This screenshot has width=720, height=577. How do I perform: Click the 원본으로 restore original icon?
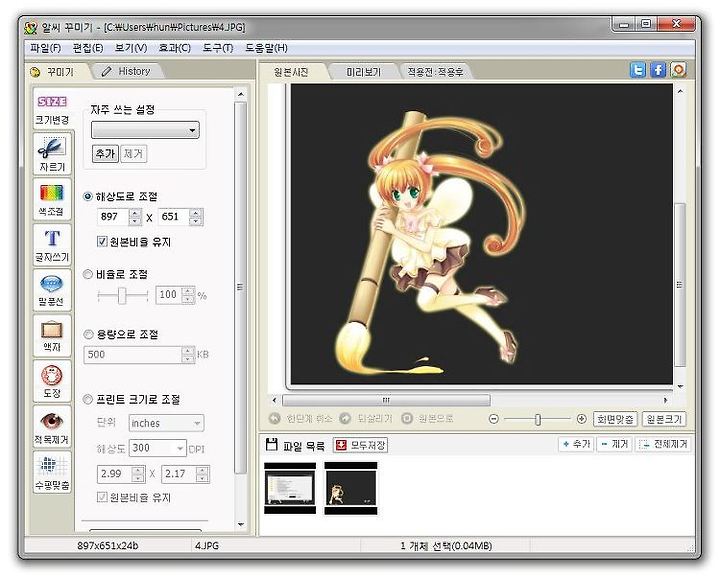click(x=407, y=419)
